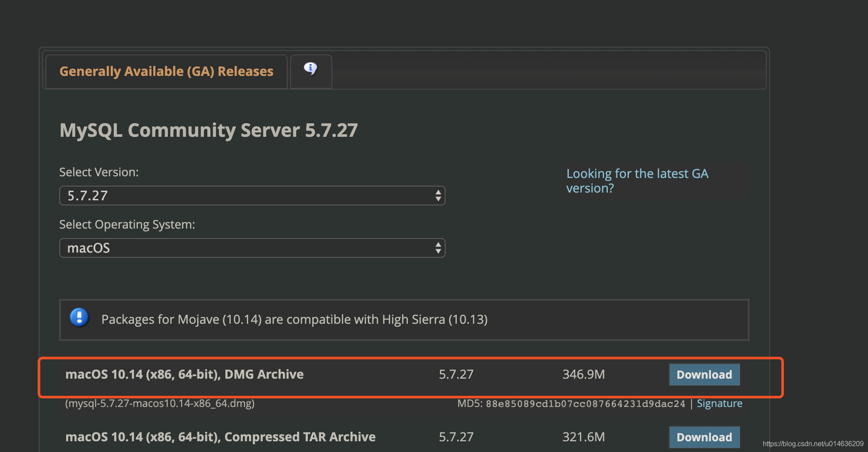Image resolution: width=868 pixels, height=452 pixels.
Task: Click the blue exclamation notice icon
Action: click(x=79, y=318)
